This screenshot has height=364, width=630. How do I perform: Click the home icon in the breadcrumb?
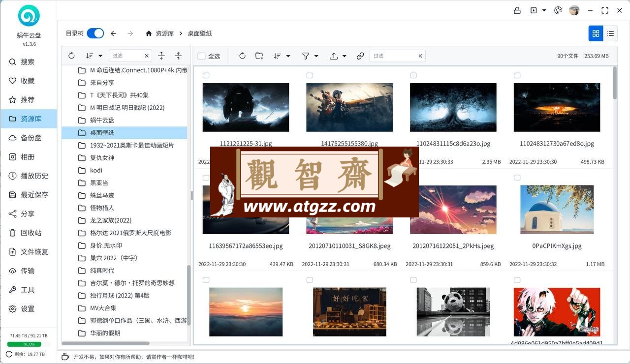(149, 33)
